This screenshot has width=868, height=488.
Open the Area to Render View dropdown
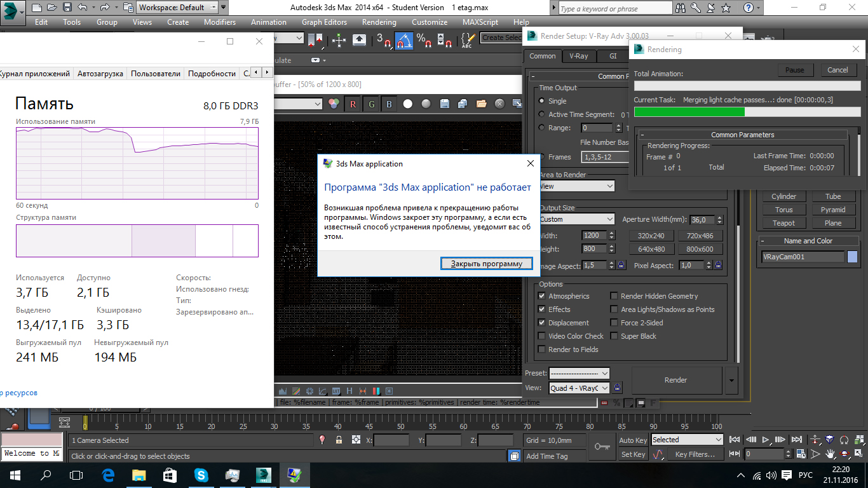click(x=577, y=186)
